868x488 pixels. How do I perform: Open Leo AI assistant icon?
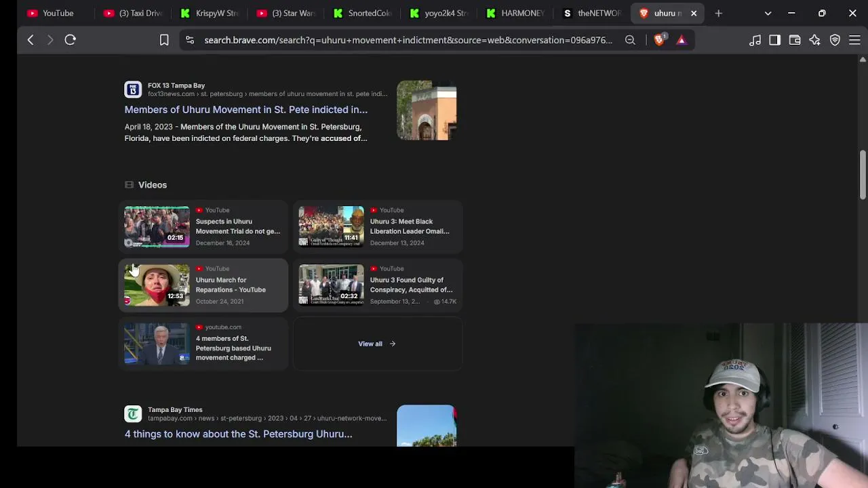click(814, 40)
